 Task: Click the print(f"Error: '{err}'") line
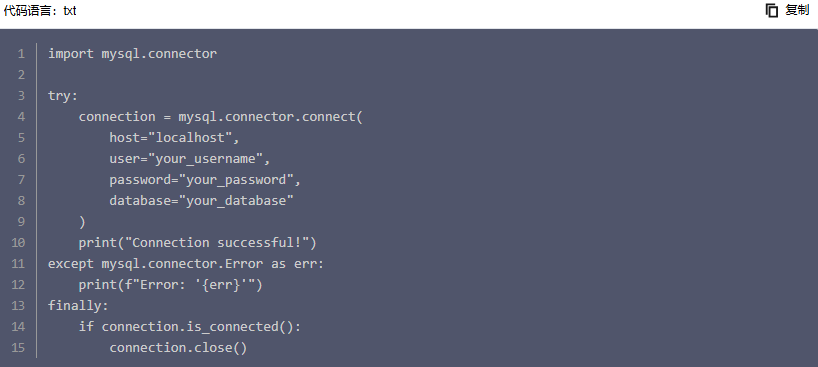[x=171, y=285]
